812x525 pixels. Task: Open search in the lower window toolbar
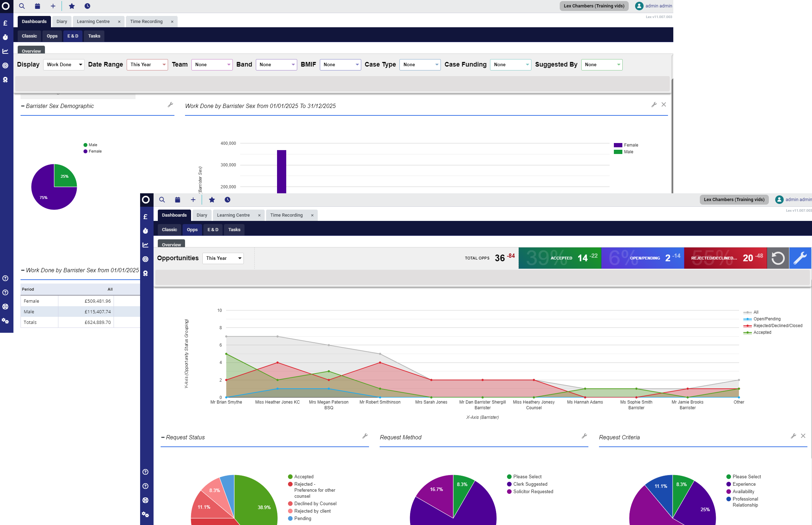(x=162, y=200)
